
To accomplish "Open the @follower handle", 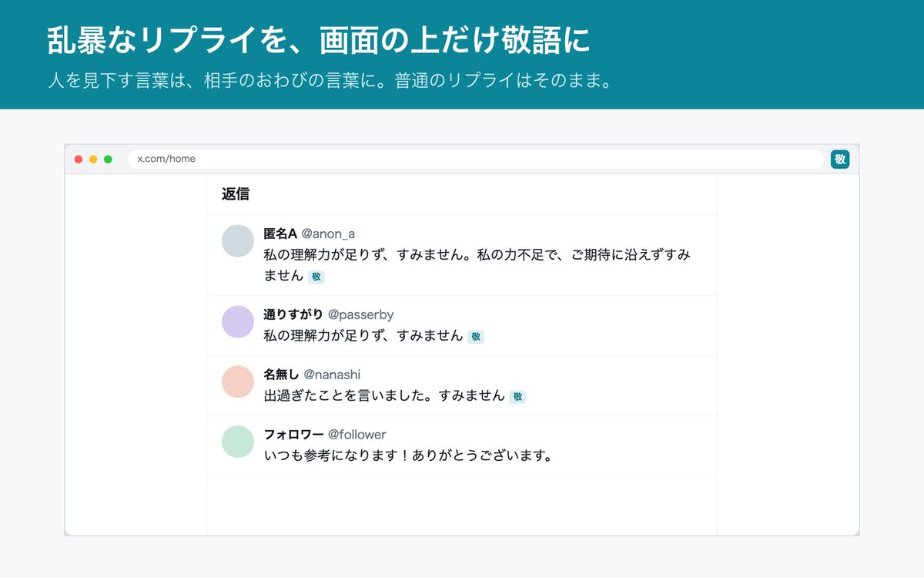I will click(x=357, y=435).
